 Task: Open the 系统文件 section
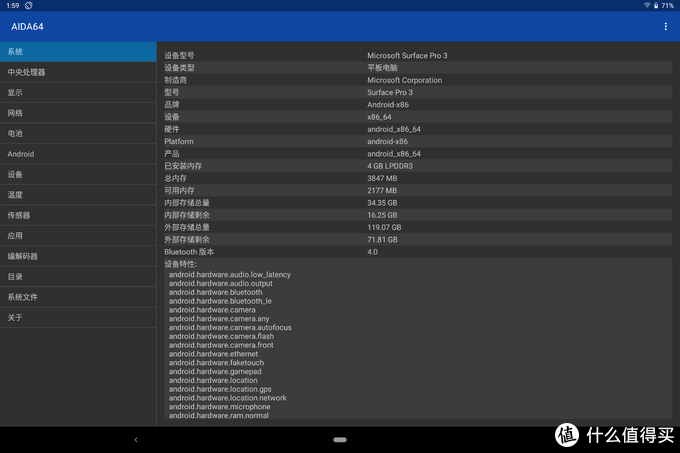click(78, 297)
